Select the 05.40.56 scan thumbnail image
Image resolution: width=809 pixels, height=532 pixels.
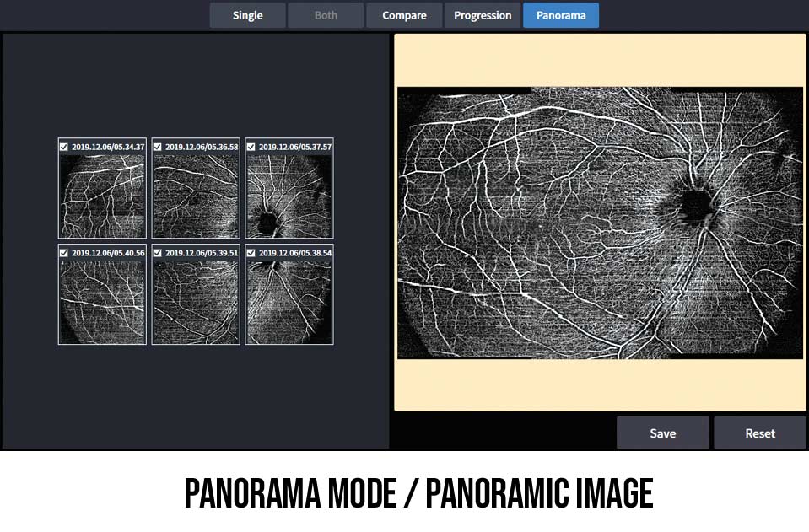point(102,302)
